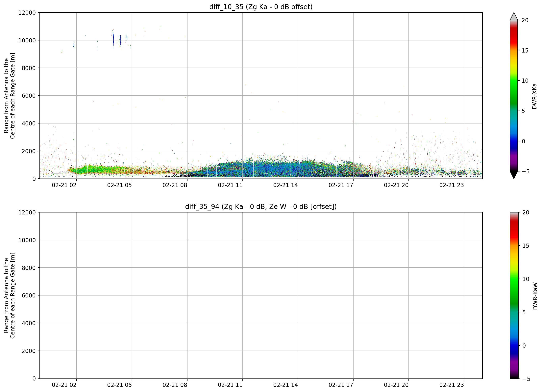Select the "DWR-KaW" colorbar label

pos(535,296)
